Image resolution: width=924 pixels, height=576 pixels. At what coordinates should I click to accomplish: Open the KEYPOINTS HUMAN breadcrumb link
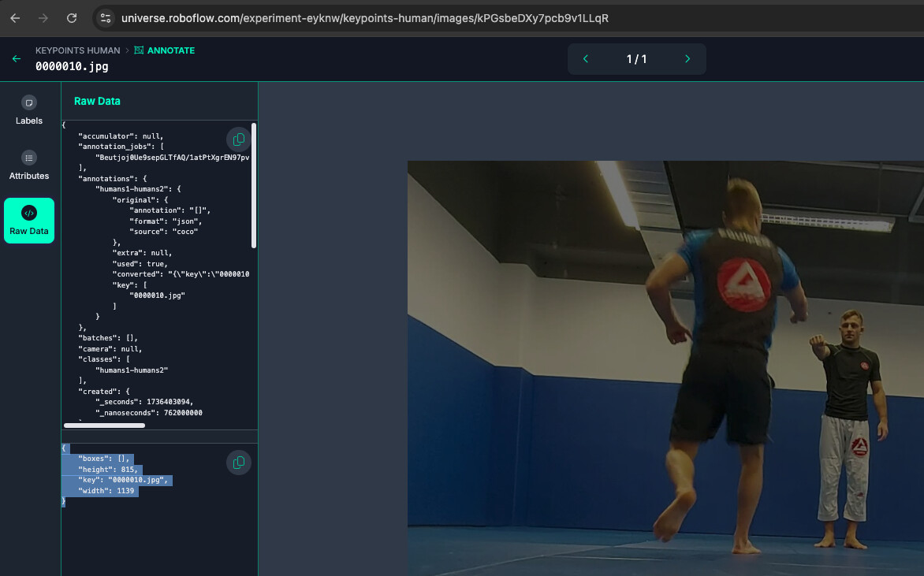78,50
